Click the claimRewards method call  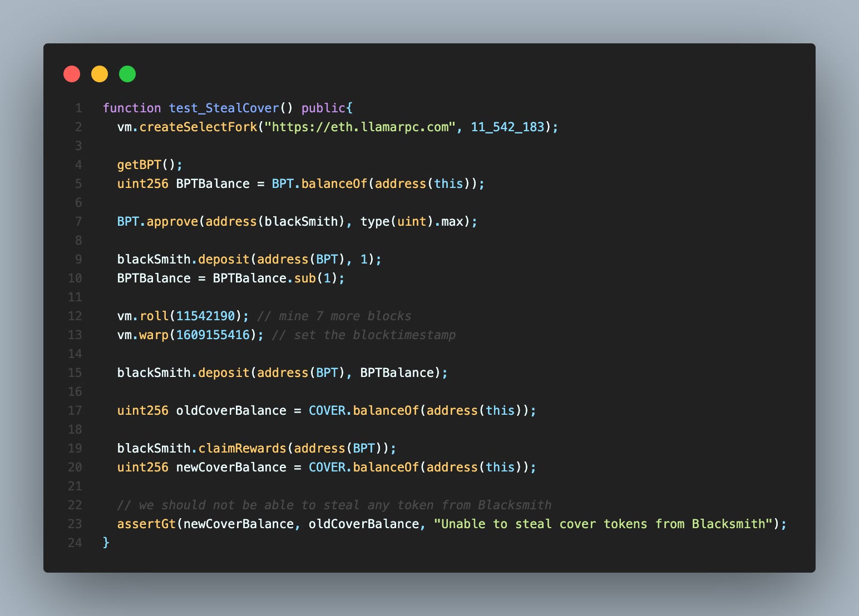point(242,448)
